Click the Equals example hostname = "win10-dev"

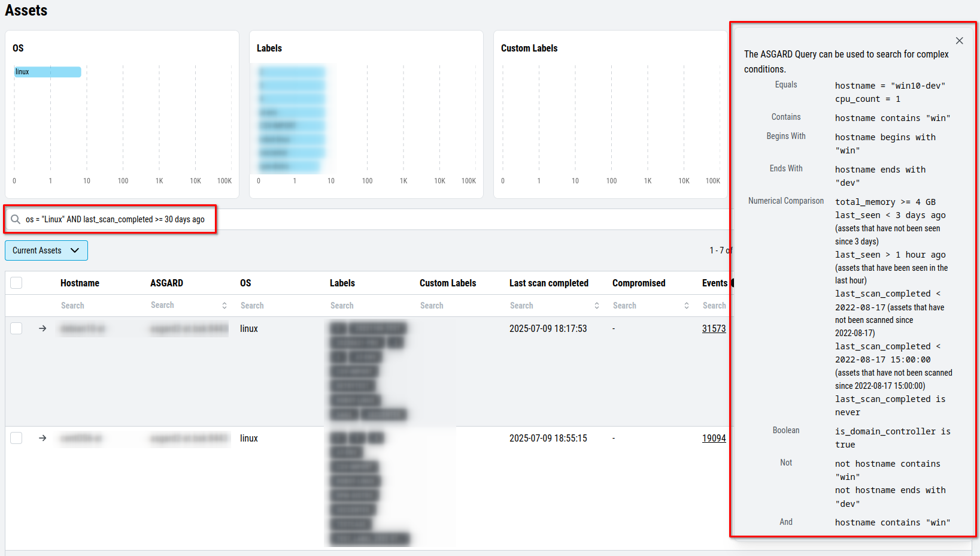890,86
